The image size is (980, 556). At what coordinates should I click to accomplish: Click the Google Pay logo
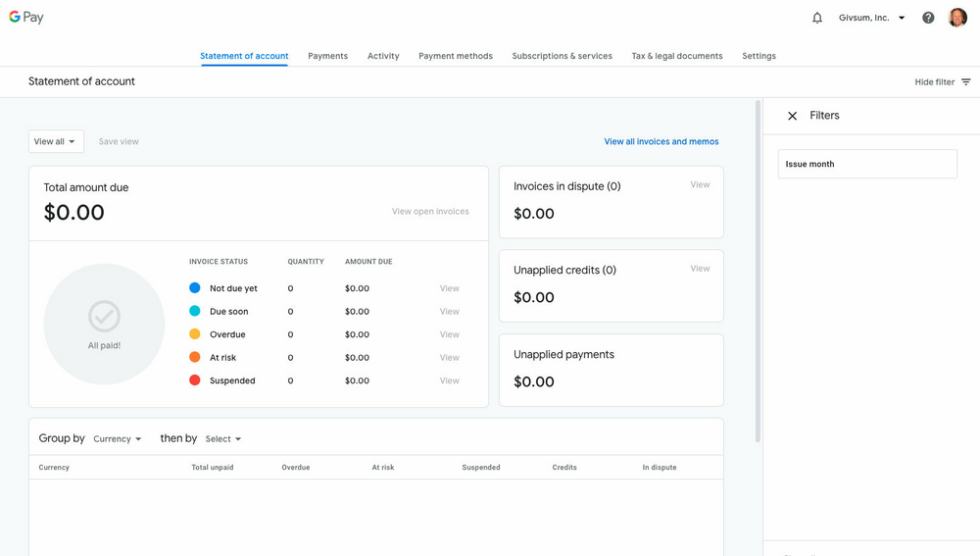pos(26,18)
